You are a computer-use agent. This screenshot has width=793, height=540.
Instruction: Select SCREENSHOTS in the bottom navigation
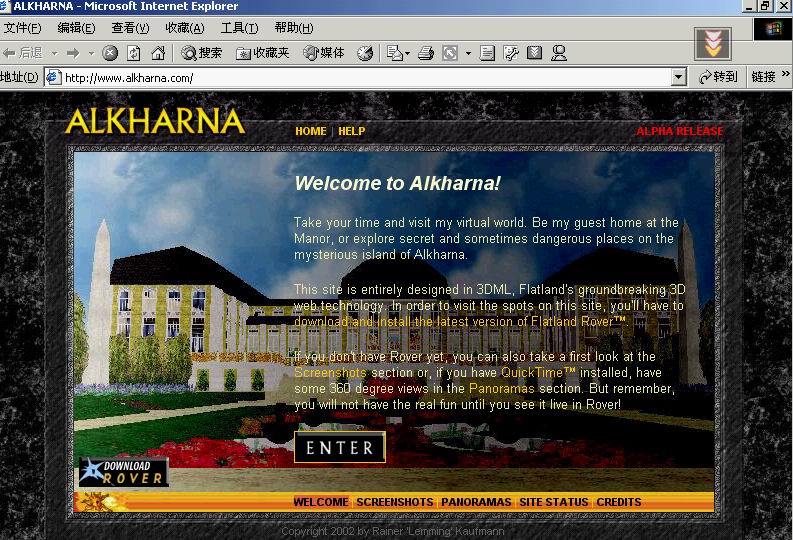tap(395, 502)
